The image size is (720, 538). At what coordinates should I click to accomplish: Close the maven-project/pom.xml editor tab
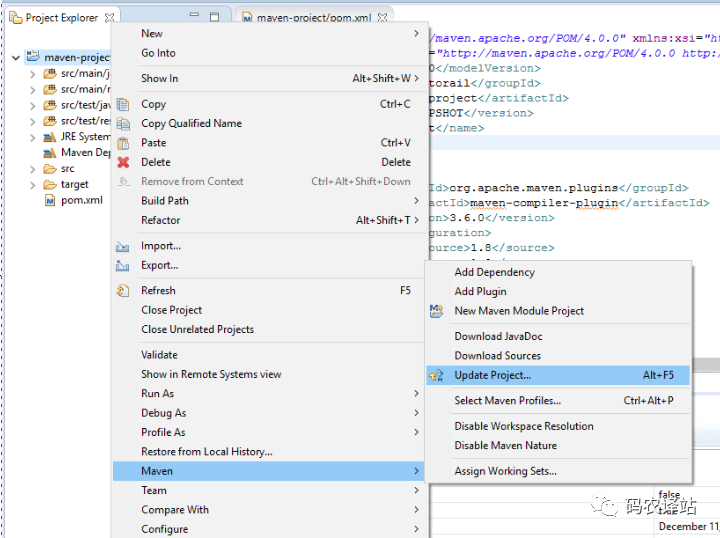pos(382,17)
